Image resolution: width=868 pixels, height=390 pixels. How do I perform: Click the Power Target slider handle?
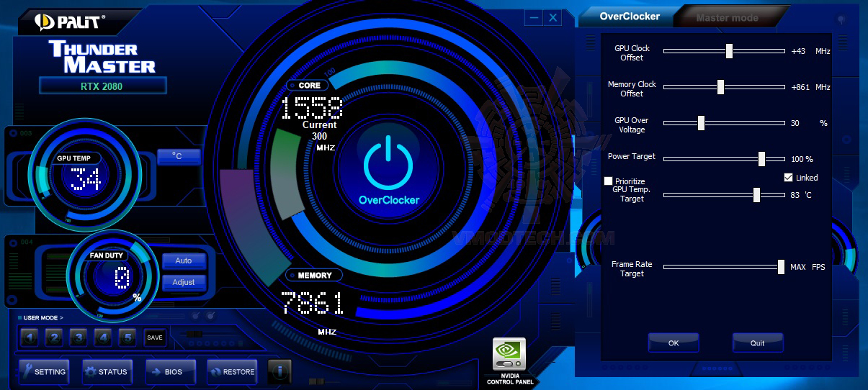click(x=761, y=159)
